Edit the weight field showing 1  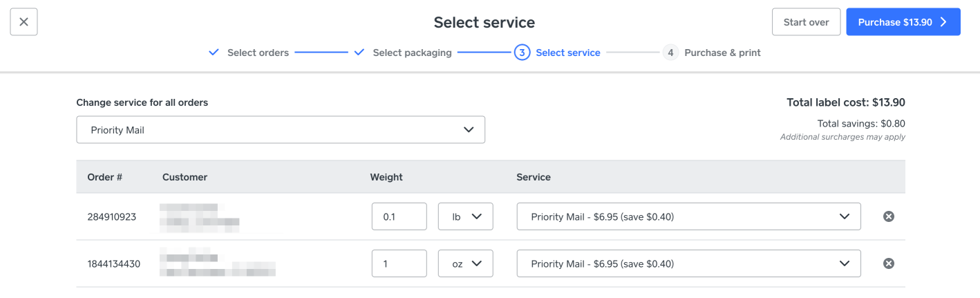tap(399, 263)
